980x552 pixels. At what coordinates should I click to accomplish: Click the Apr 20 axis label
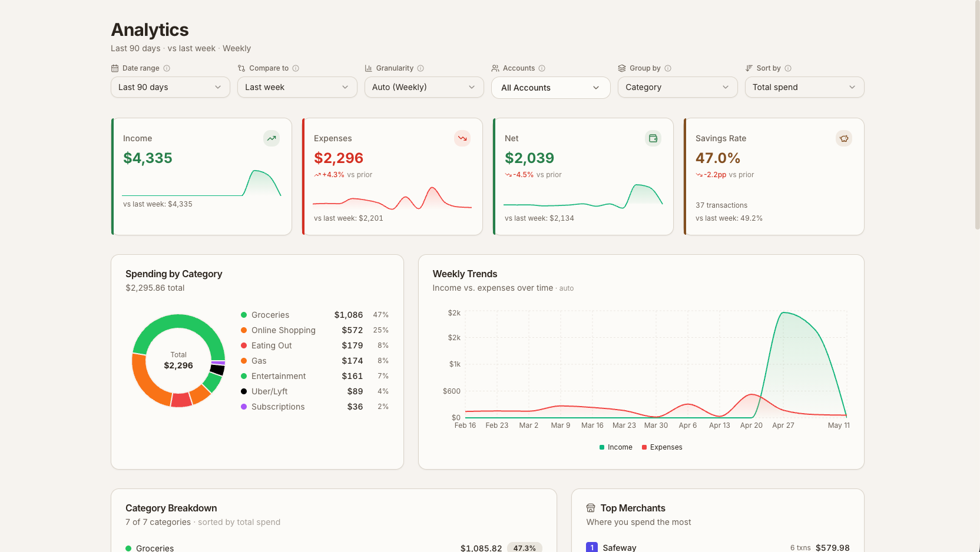[x=751, y=425]
